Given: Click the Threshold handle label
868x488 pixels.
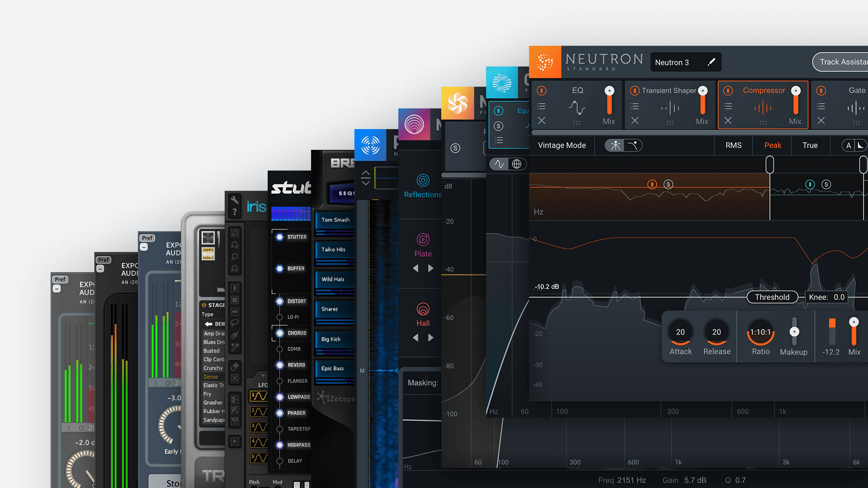Looking at the screenshot, I should tap(772, 297).
